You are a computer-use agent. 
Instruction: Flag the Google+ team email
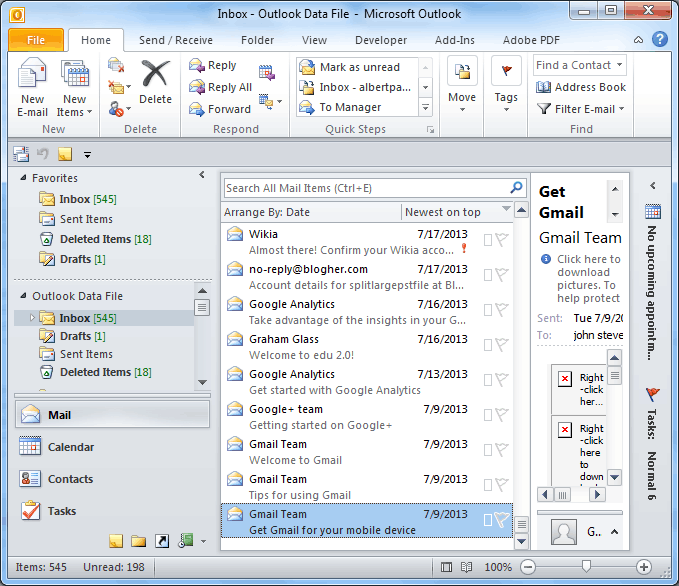502,415
